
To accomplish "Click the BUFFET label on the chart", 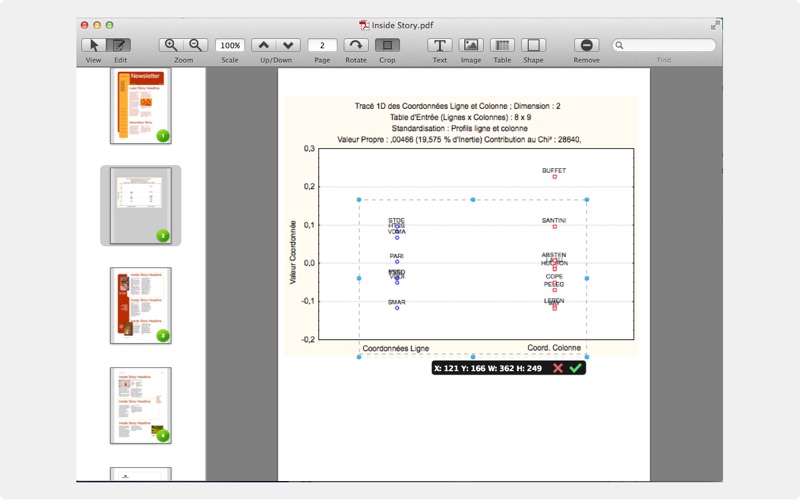I will (554, 170).
